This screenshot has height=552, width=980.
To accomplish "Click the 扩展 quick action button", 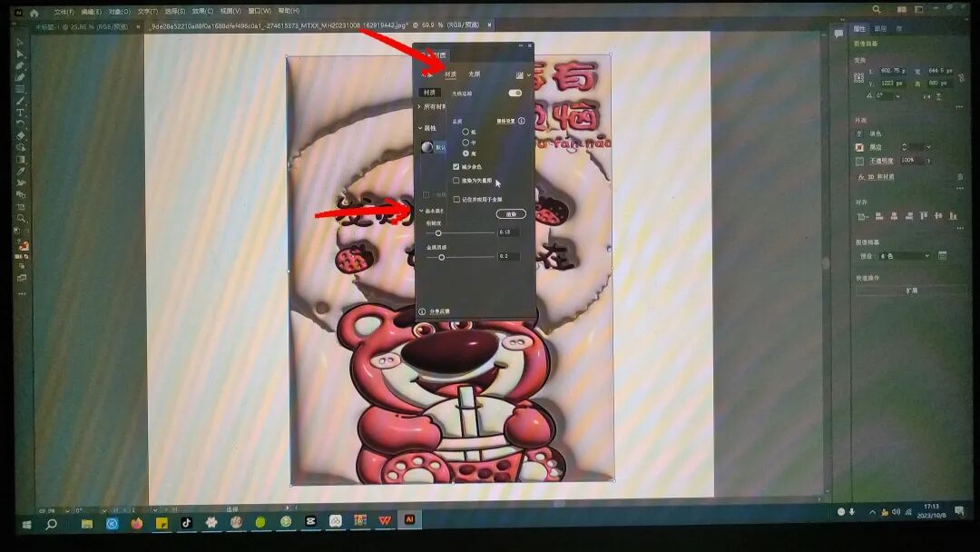I will [912, 291].
